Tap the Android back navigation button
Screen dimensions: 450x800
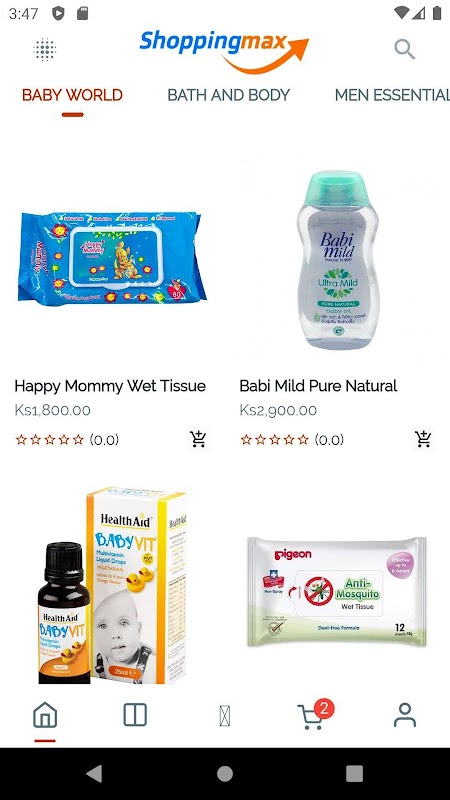(x=94, y=773)
